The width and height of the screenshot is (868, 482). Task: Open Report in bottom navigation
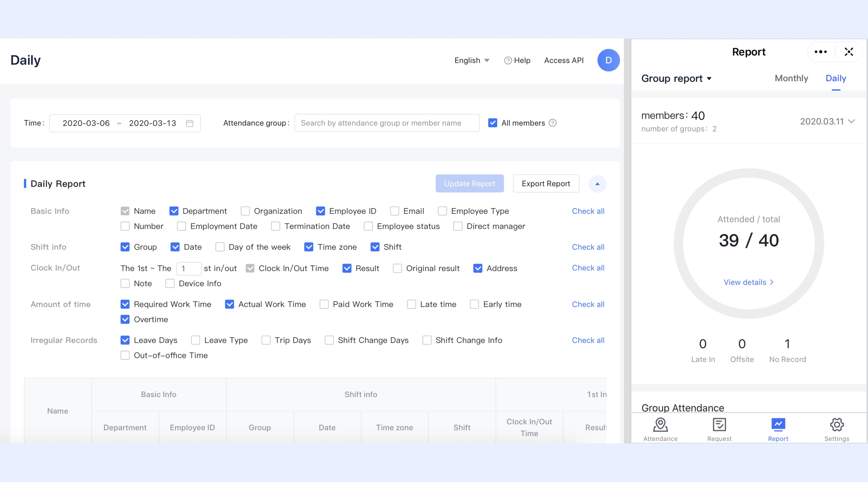tap(778, 429)
